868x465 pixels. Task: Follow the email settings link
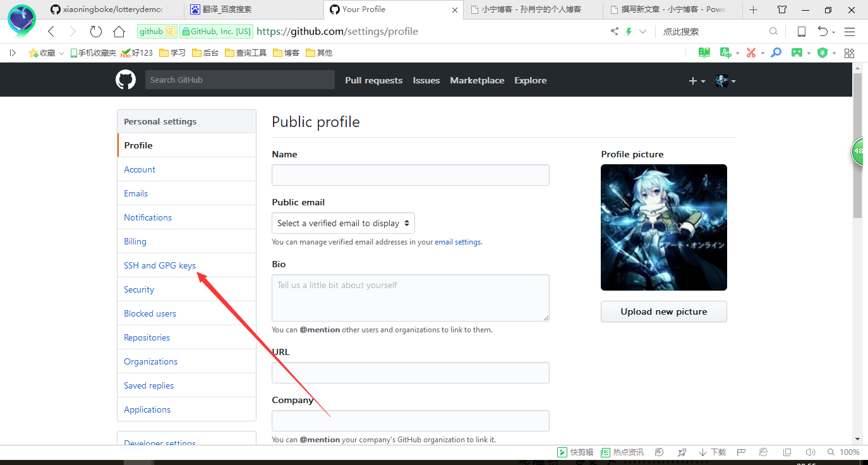[x=457, y=242]
